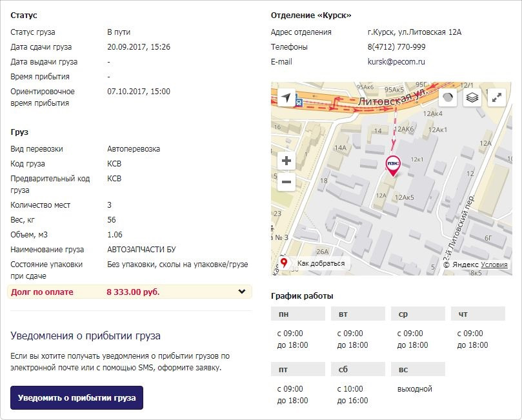This screenshot has width=522, height=420.
Task: Click the чт weekday header
Action: point(478,314)
